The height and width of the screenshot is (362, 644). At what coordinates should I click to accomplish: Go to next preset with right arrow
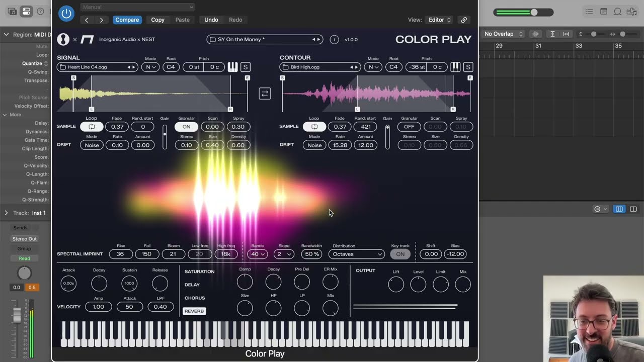102,20
